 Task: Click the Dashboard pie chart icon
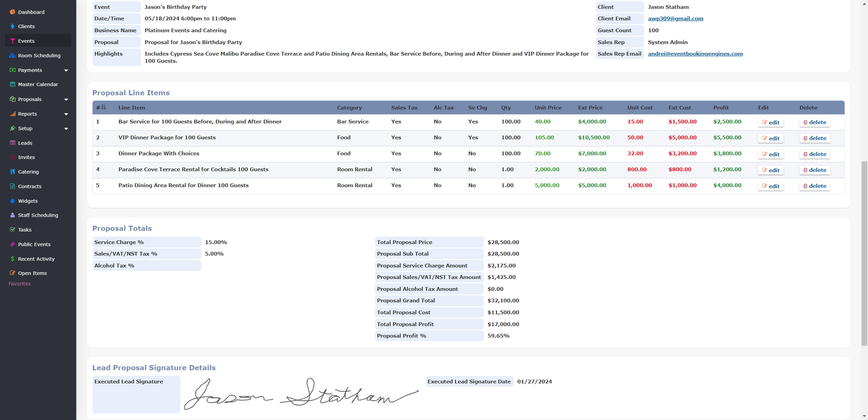click(x=13, y=12)
